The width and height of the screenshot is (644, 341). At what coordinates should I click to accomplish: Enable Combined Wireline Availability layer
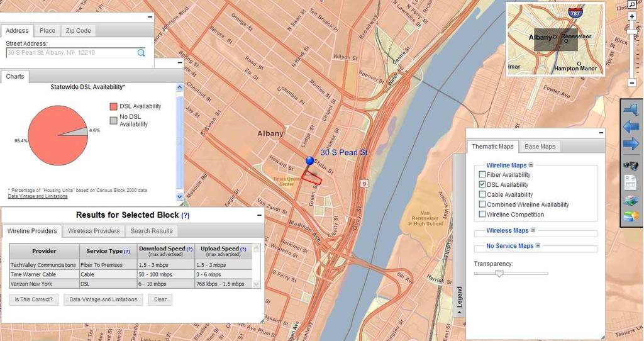pyautogui.click(x=482, y=204)
